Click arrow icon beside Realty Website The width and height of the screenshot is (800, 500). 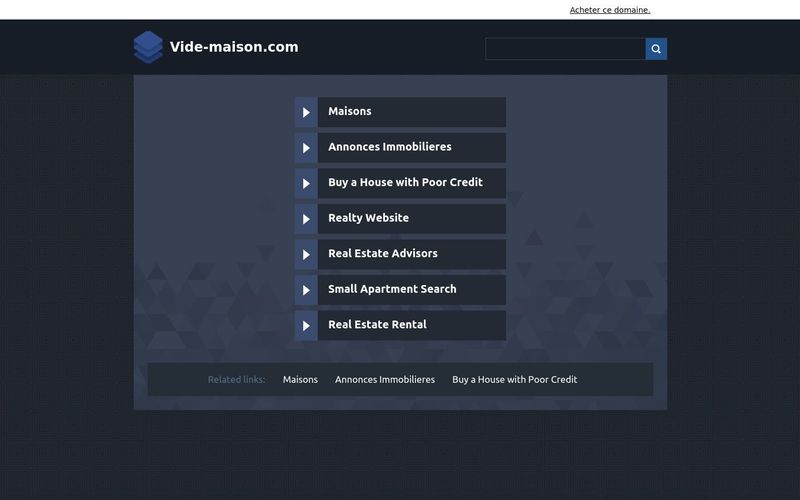(x=306, y=219)
